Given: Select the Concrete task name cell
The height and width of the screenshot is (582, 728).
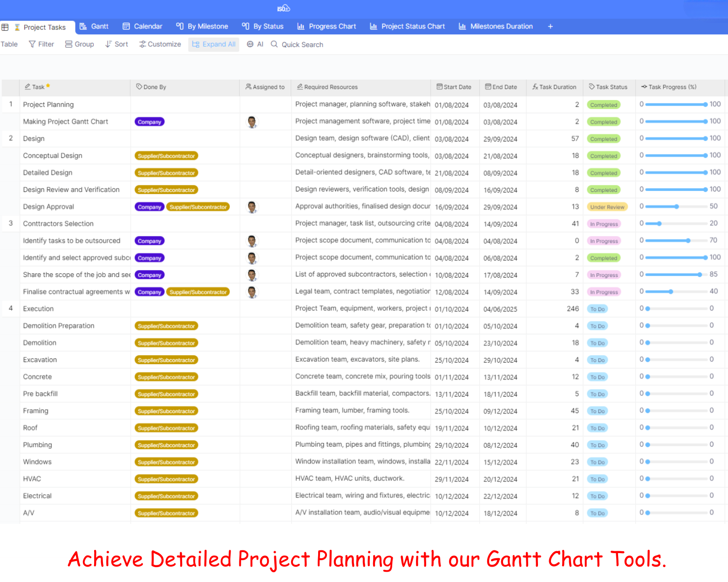Looking at the screenshot, I should [38, 377].
